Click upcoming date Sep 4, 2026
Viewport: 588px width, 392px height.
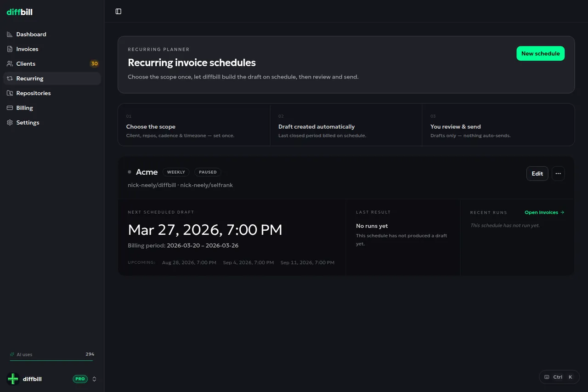coord(249,262)
